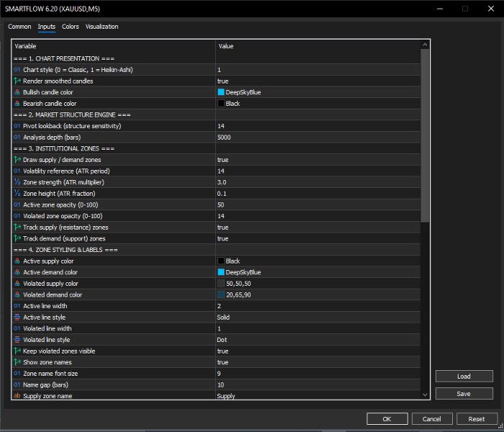Toggle the Render smoothed candles true value
This screenshot has height=432, width=504.
[x=318, y=81]
